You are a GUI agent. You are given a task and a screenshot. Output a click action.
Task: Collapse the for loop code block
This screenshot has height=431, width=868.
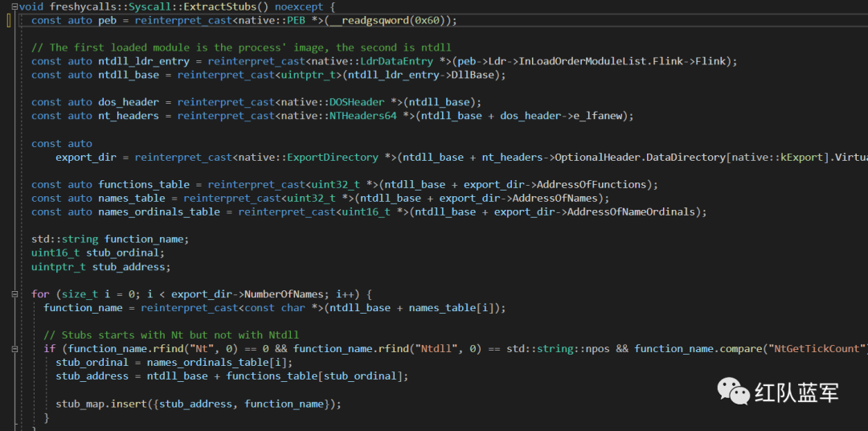(14, 295)
